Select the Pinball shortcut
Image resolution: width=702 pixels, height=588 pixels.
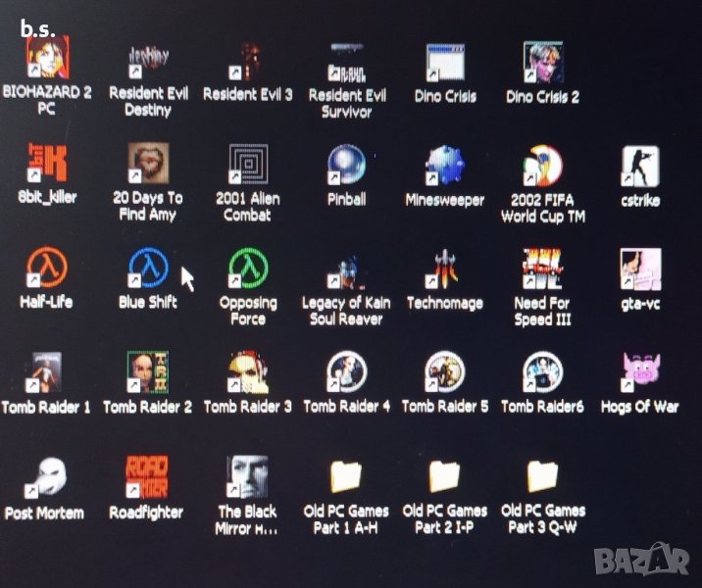point(346,165)
